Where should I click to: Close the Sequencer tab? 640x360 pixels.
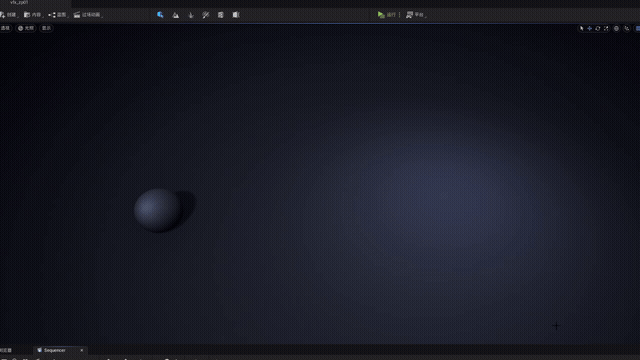(82, 350)
